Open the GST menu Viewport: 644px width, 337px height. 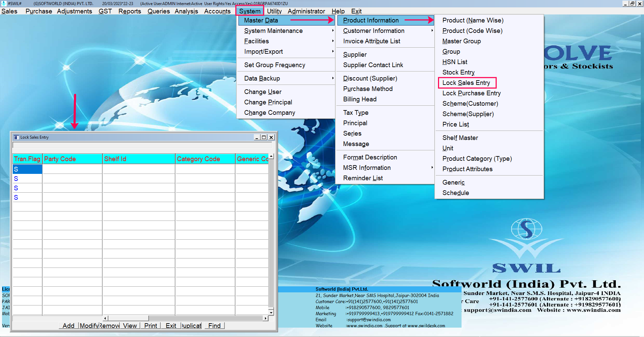pyautogui.click(x=105, y=11)
